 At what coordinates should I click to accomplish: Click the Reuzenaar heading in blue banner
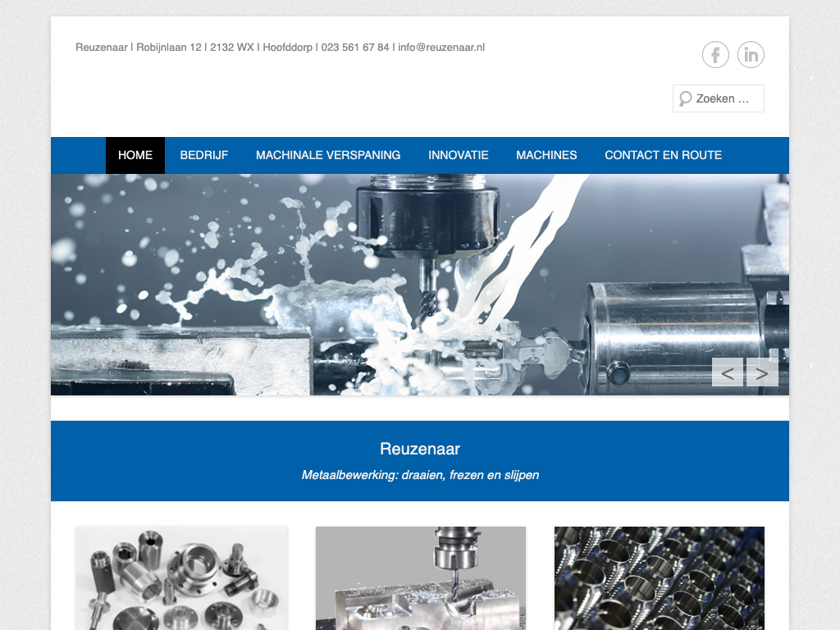point(420,449)
